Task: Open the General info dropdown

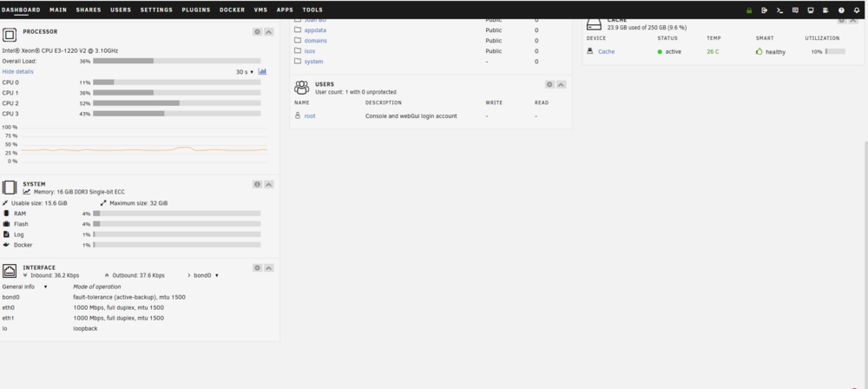Action: click(25, 287)
